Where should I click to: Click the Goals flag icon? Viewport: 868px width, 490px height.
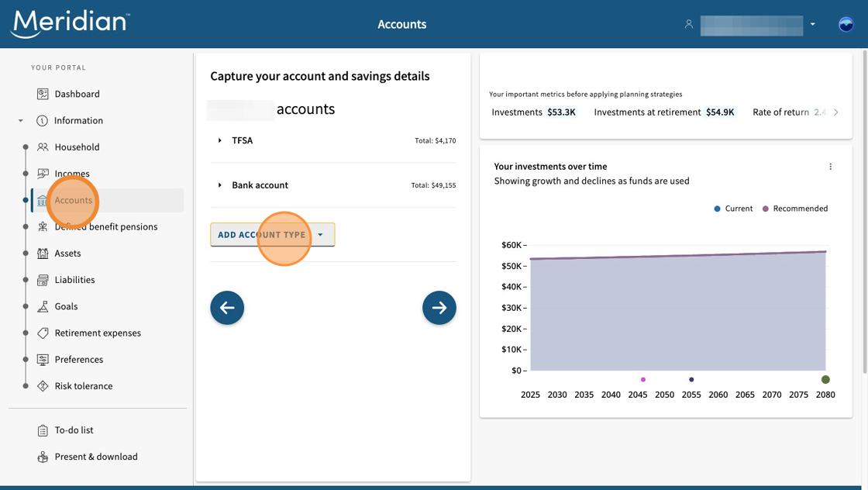(43, 307)
